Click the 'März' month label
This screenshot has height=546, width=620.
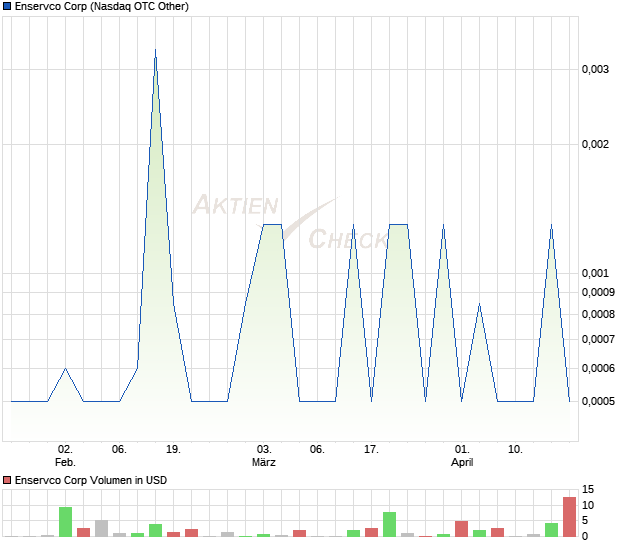click(x=264, y=462)
